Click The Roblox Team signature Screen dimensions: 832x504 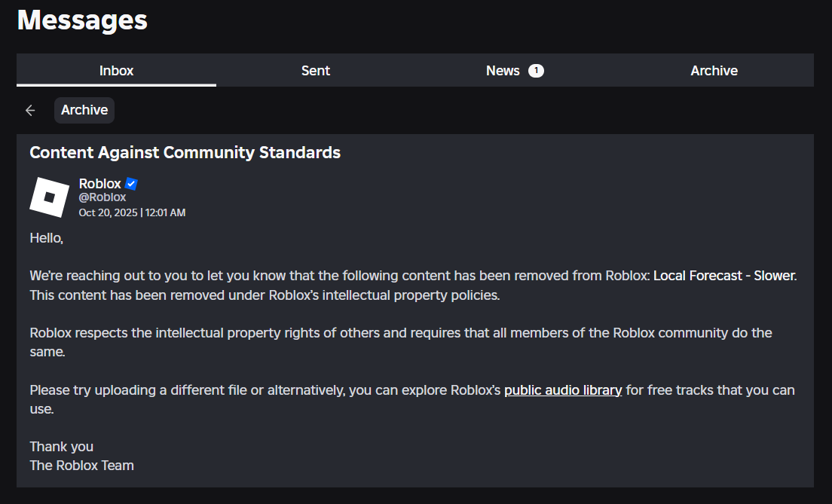tap(81, 465)
